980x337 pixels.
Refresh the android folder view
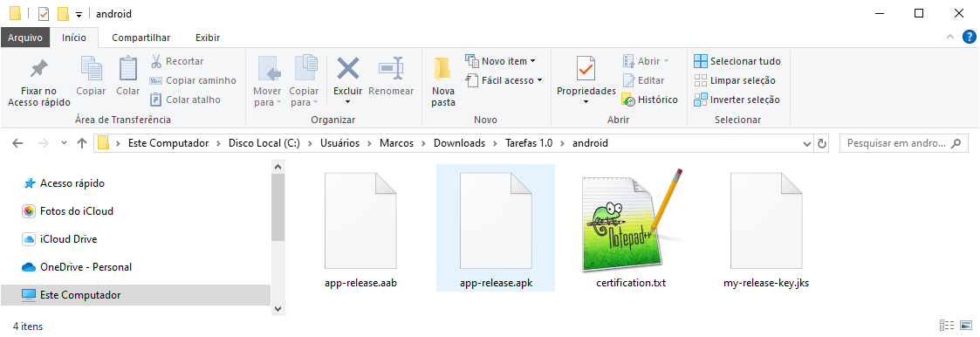[822, 143]
